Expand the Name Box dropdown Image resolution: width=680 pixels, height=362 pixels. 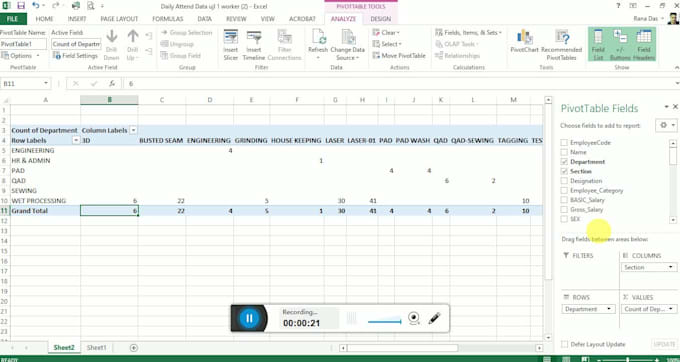pyautogui.click(x=46, y=83)
